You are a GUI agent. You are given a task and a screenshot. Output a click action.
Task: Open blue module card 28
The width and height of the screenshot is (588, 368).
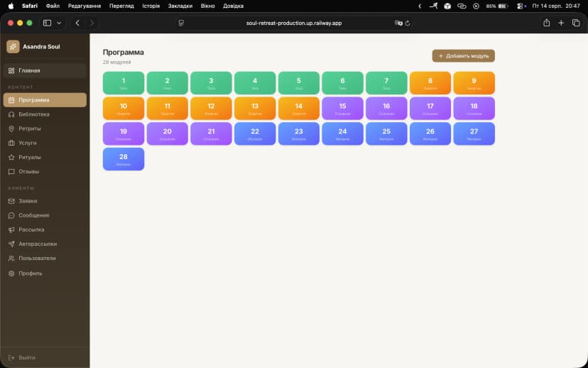[x=124, y=159]
